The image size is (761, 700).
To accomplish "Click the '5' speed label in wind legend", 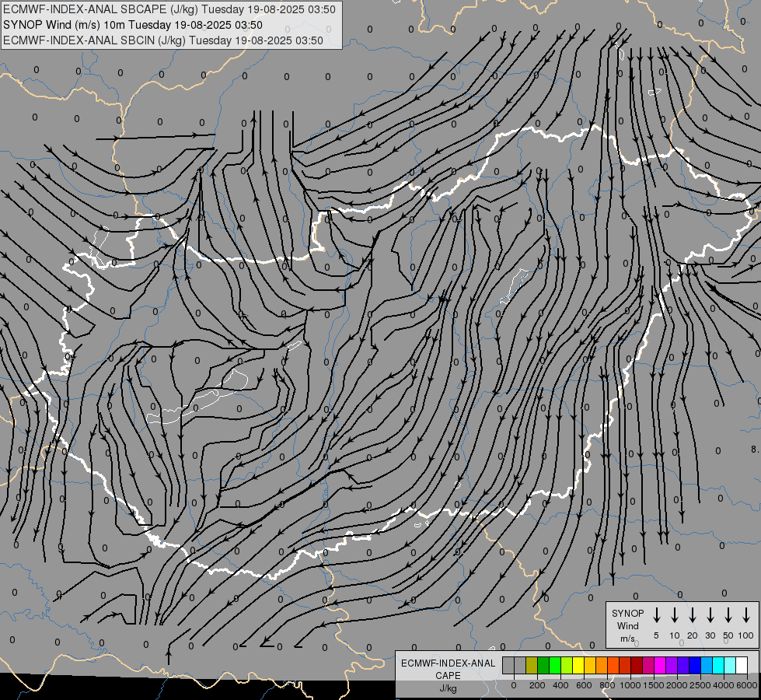I will pos(656,635).
